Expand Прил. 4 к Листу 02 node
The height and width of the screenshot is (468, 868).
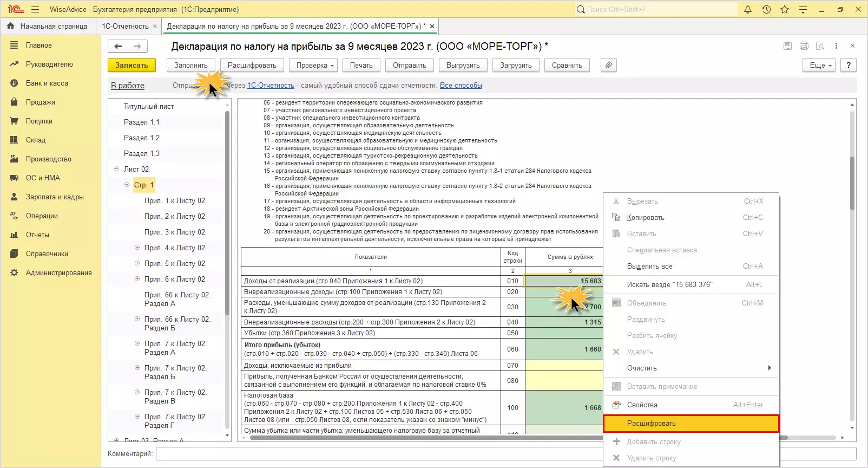(137, 248)
